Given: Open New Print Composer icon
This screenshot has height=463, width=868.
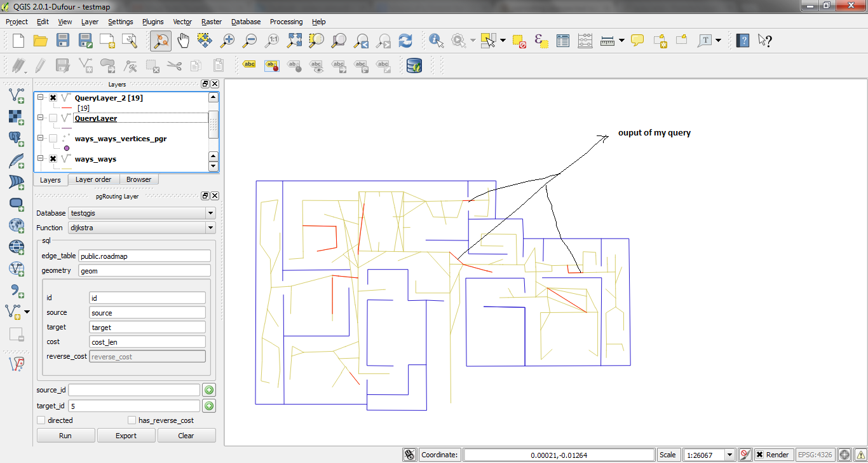Looking at the screenshot, I should [107, 41].
